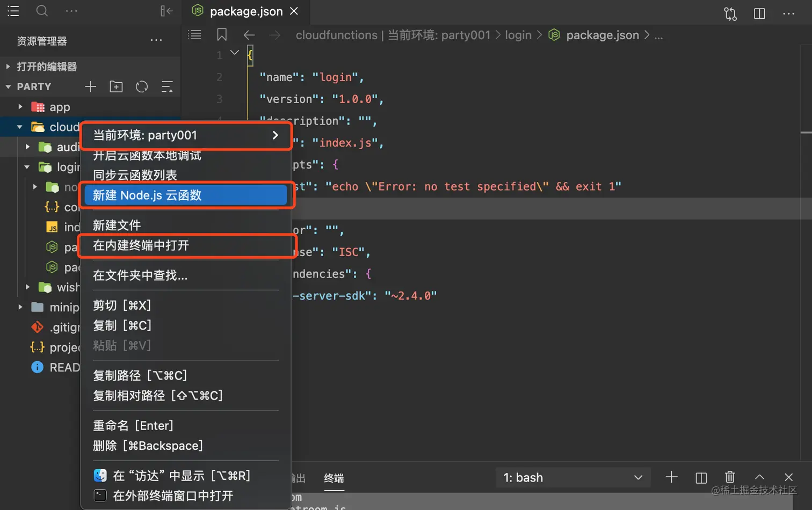Refresh the PARTY explorer tree
This screenshot has height=510, width=812.
(142, 86)
